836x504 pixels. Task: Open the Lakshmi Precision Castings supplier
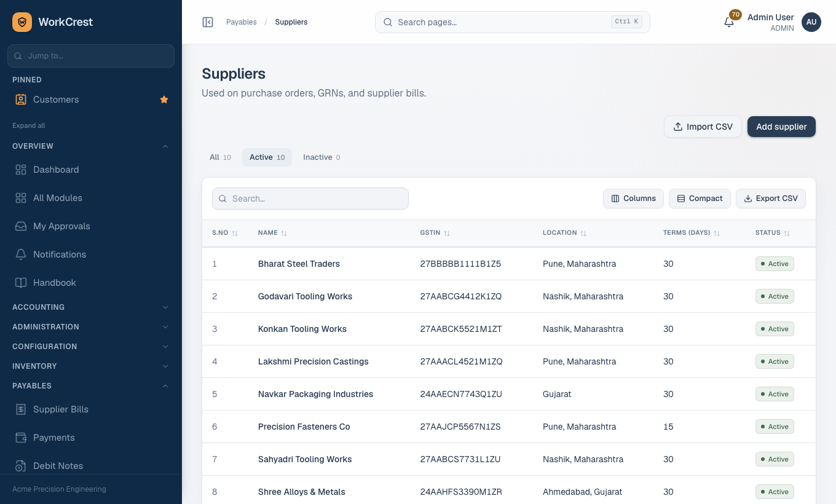313,361
